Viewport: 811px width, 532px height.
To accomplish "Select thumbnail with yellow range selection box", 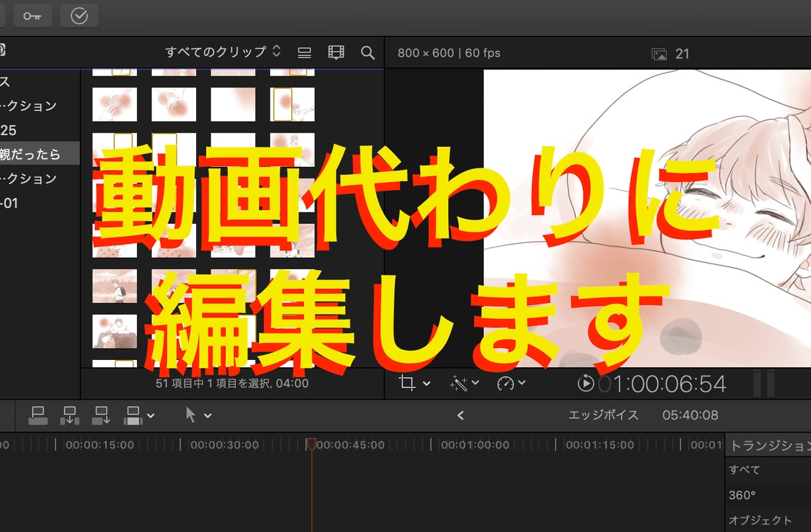I will pos(292,104).
